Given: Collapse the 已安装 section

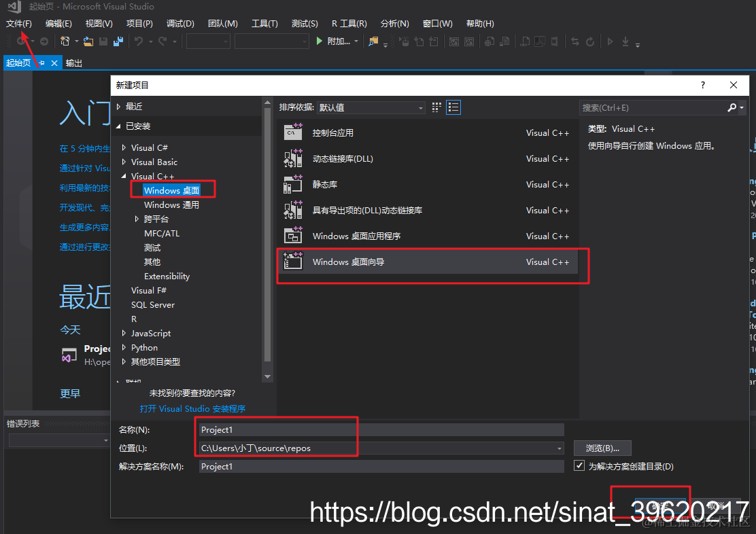Looking at the screenshot, I should pos(118,126).
